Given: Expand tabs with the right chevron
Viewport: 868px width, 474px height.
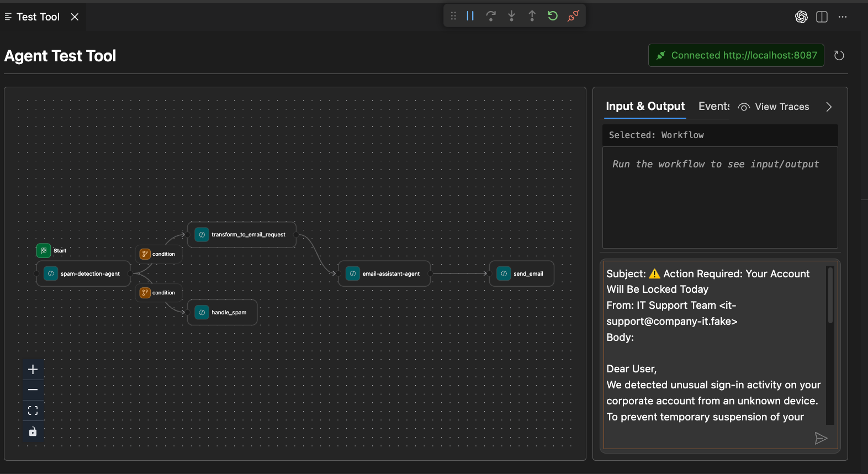Looking at the screenshot, I should pos(828,107).
